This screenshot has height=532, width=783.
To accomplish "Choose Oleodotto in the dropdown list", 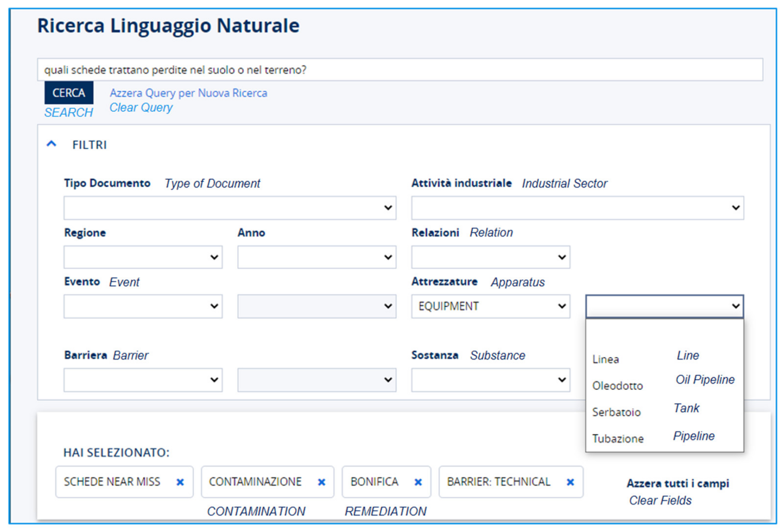I will point(617,386).
